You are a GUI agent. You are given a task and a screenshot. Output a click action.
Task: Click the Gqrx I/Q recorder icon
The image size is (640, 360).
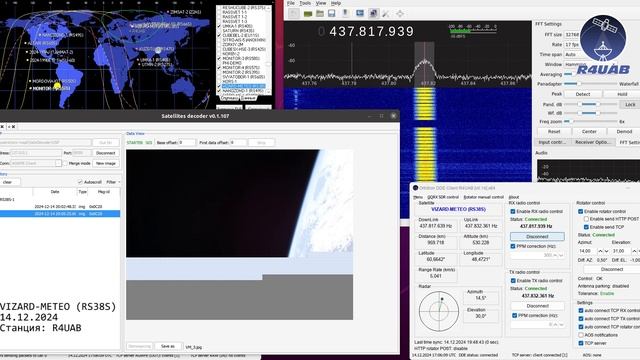click(x=345, y=13)
